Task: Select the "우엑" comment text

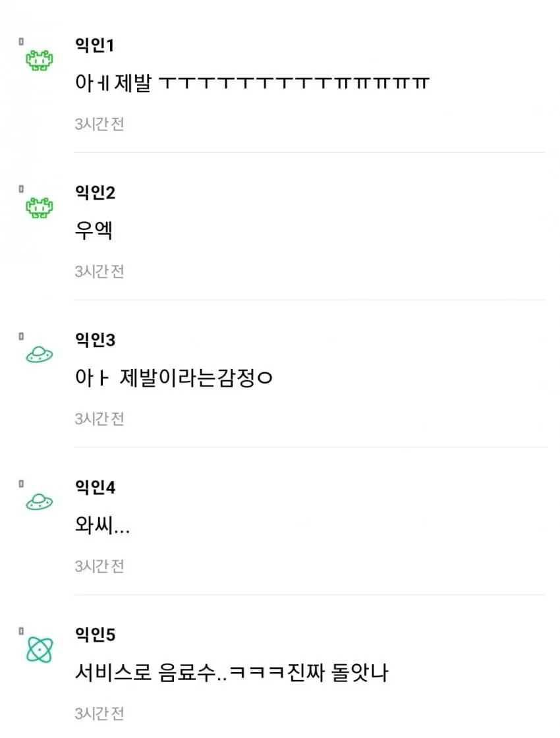Action: point(94,231)
